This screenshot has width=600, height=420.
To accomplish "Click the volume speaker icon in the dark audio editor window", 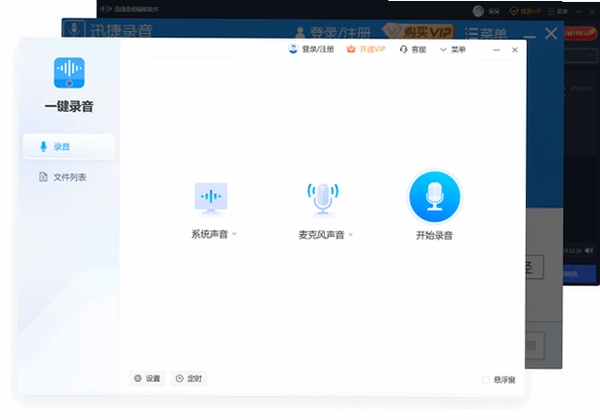I will [589, 250].
